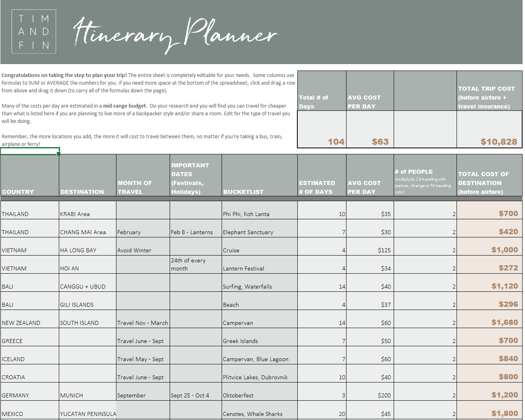This screenshot has width=525, height=420.
Task: Select the ESTIMATED # OF DAYS header
Action: (x=322, y=175)
